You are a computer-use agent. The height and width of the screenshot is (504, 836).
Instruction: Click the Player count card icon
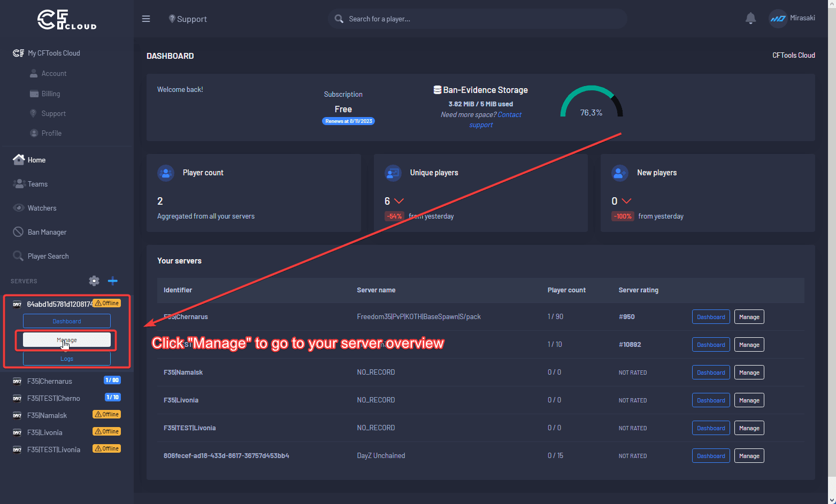coord(166,173)
